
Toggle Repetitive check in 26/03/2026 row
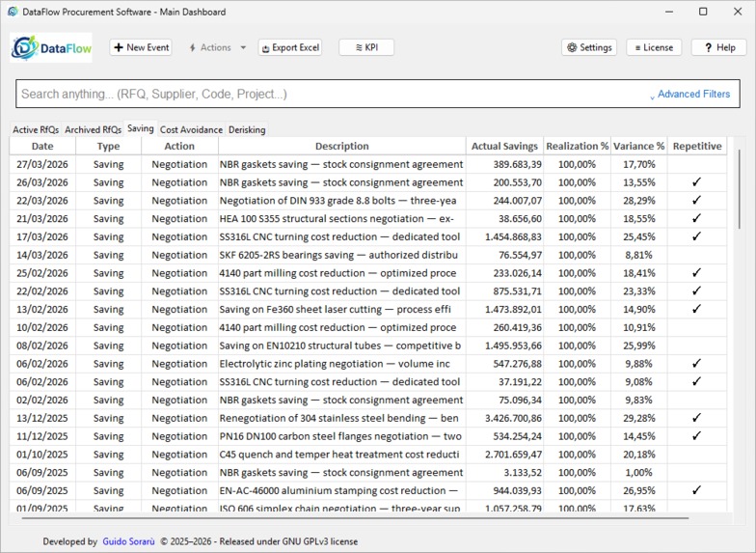pyautogui.click(x=696, y=182)
